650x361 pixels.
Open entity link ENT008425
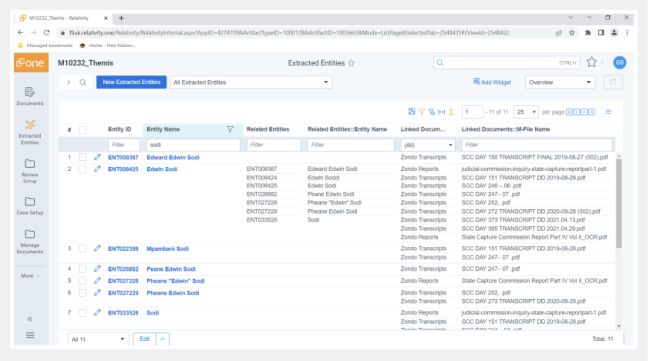pos(123,169)
